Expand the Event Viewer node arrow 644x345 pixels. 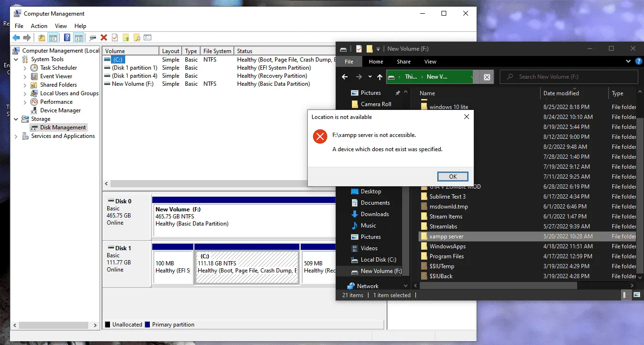click(25, 76)
